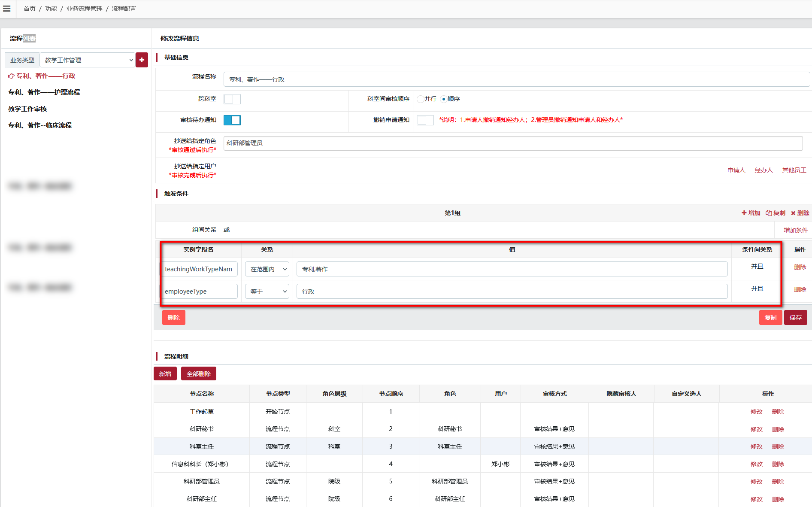This screenshot has height=507, width=812.
Task: Edit the 流程名称 input field
Action: click(517, 79)
